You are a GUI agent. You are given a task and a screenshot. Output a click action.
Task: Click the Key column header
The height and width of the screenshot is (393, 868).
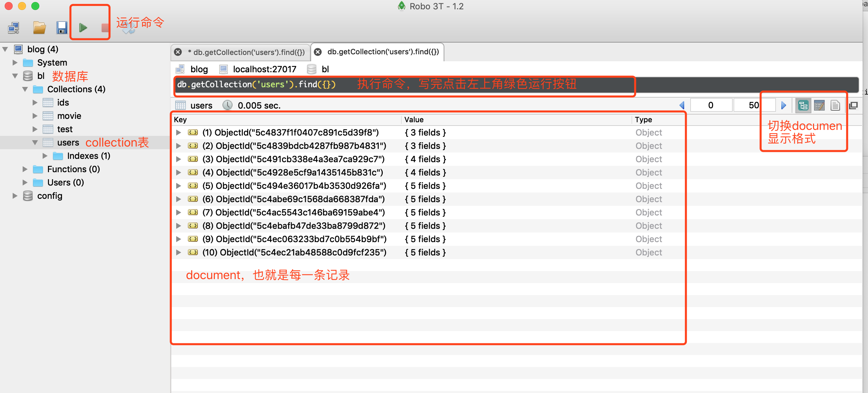click(286, 120)
